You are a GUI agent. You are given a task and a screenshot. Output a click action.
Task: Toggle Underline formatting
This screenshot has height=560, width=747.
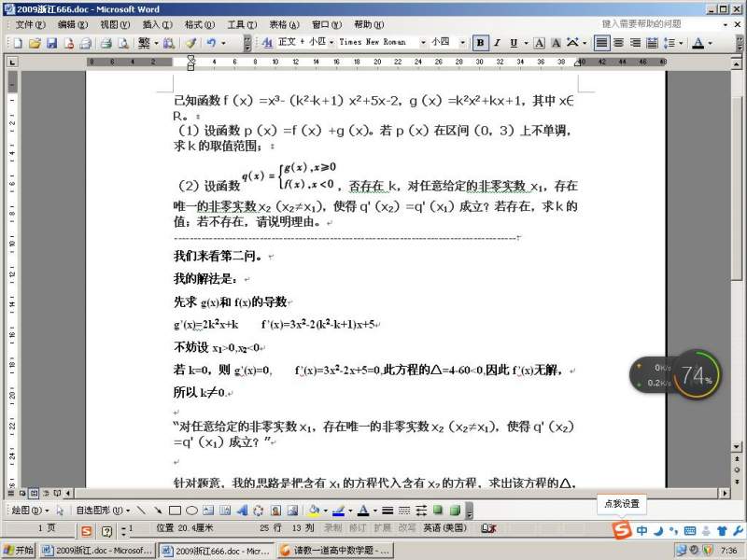click(514, 43)
